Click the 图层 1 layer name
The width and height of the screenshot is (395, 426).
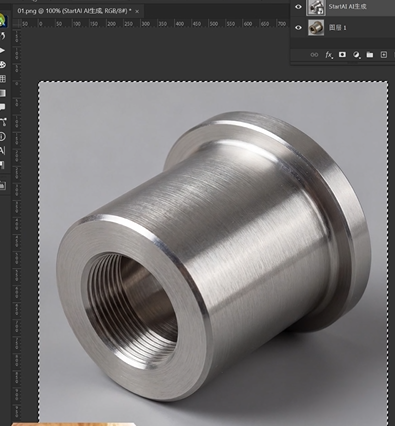point(338,28)
